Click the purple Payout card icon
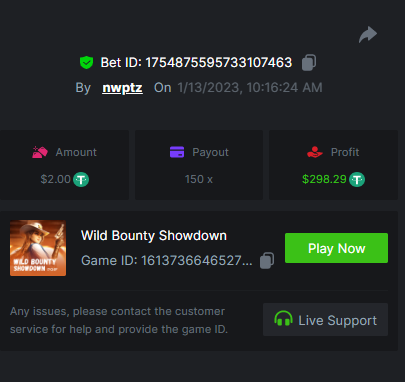This screenshot has width=405, height=382. coord(177,152)
